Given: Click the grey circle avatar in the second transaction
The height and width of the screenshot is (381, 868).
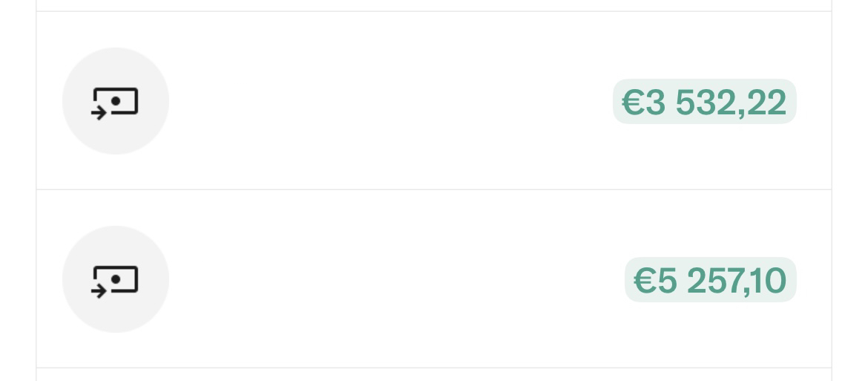Looking at the screenshot, I should click(x=116, y=279).
